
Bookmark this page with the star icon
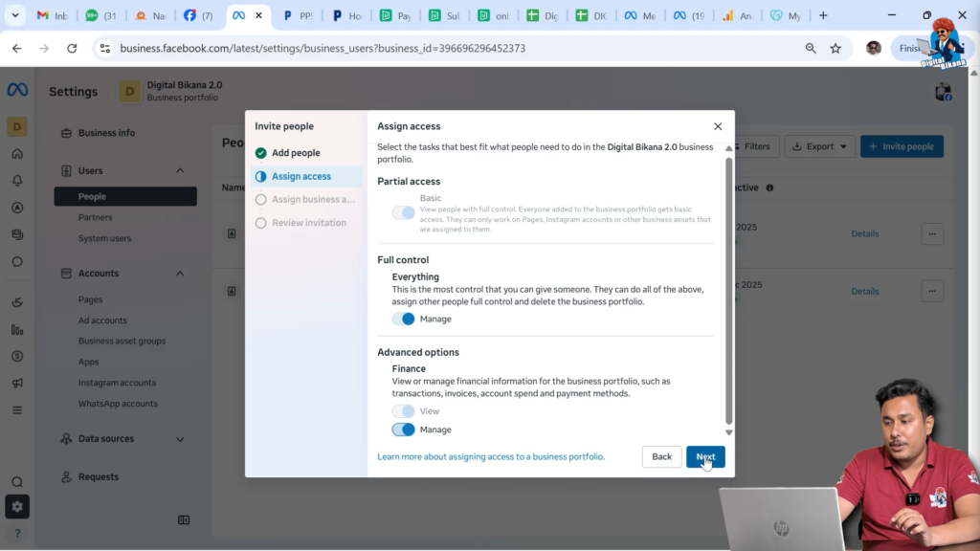pos(835,48)
